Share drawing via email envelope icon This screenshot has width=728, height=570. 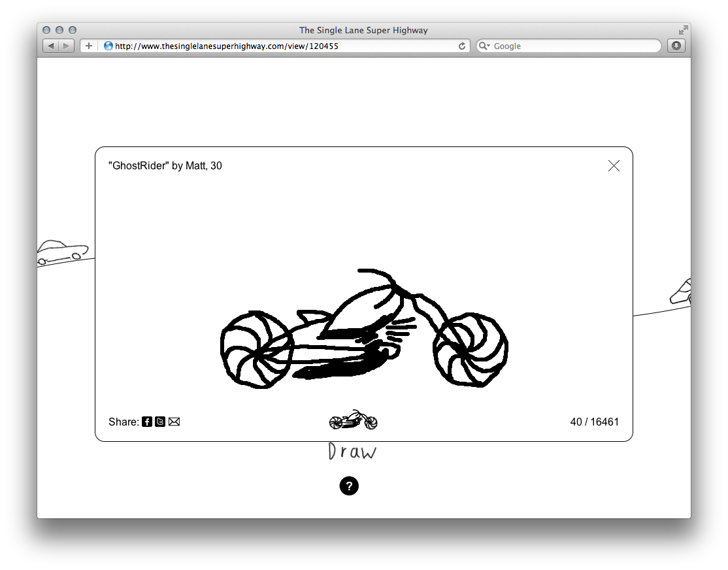tap(174, 422)
